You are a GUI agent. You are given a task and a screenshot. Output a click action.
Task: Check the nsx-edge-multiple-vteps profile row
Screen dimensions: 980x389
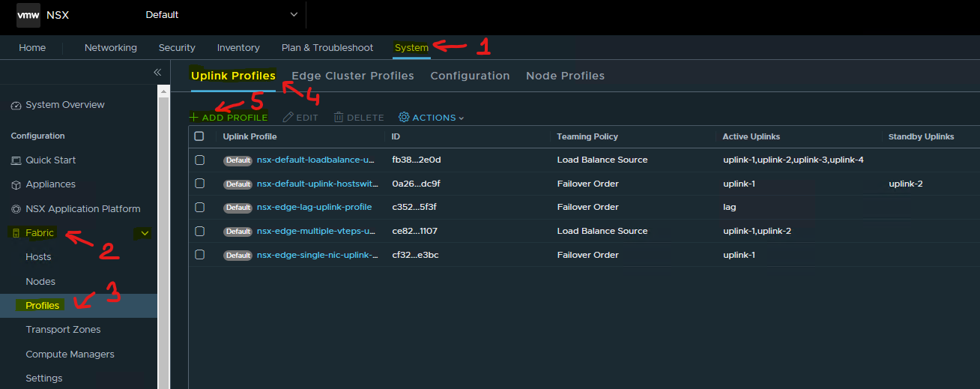199,231
